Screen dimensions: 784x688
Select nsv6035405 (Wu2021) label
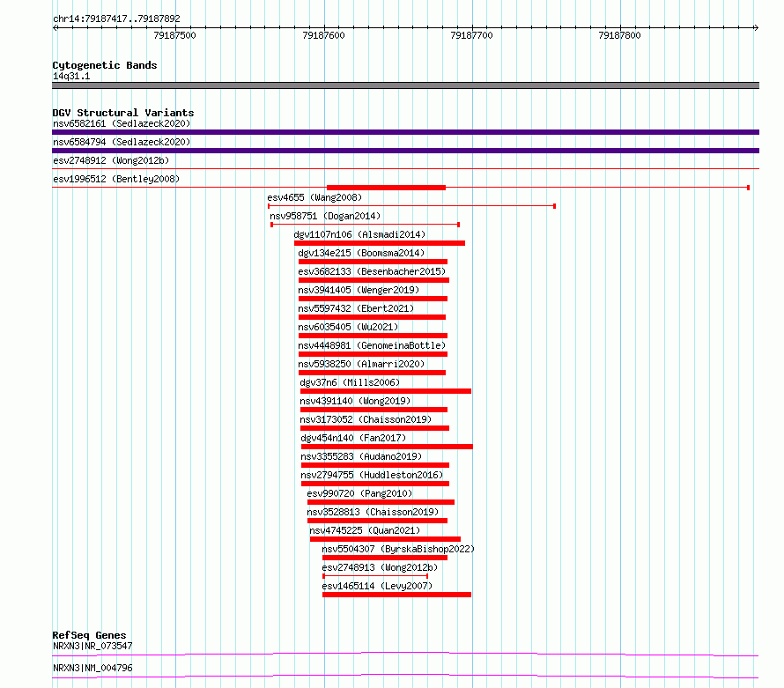tap(348, 327)
